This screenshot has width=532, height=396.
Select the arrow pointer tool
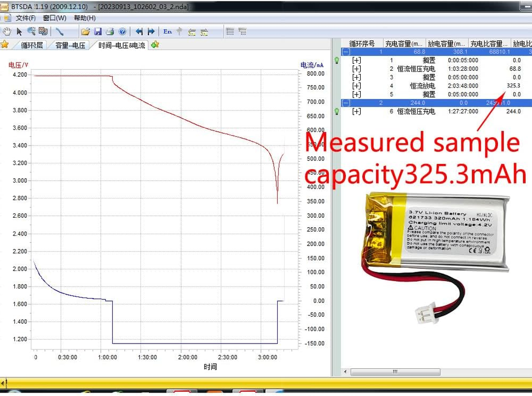tap(19, 31)
